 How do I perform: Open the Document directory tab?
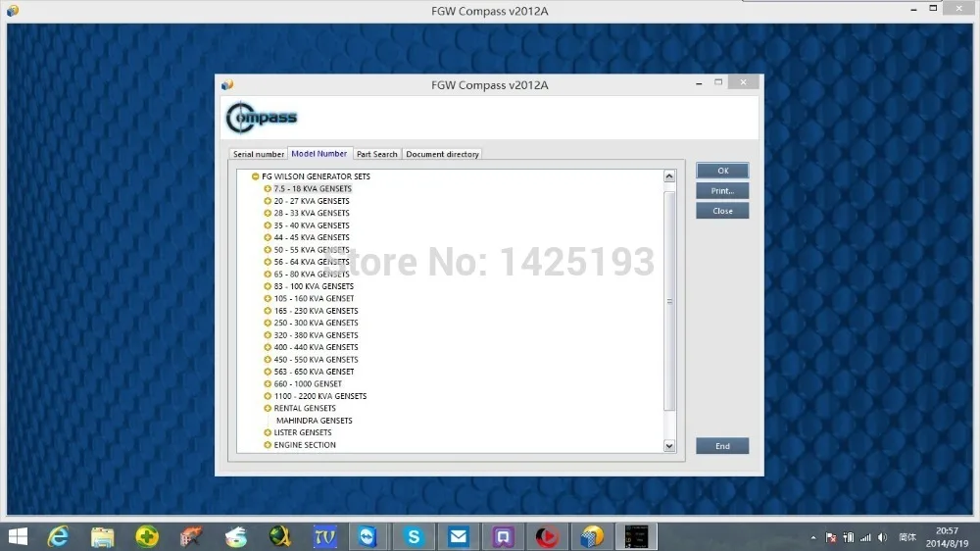(x=443, y=154)
